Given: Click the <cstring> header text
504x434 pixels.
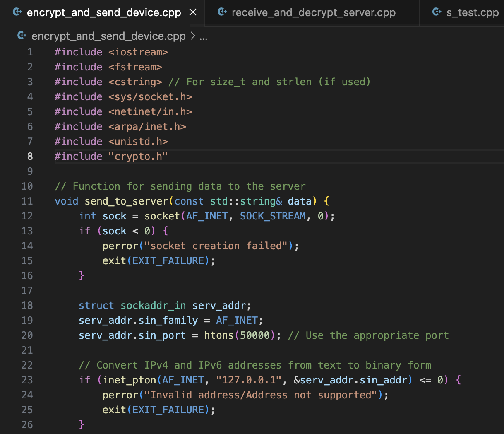Looking at the screenshot, I should (135, 82).
